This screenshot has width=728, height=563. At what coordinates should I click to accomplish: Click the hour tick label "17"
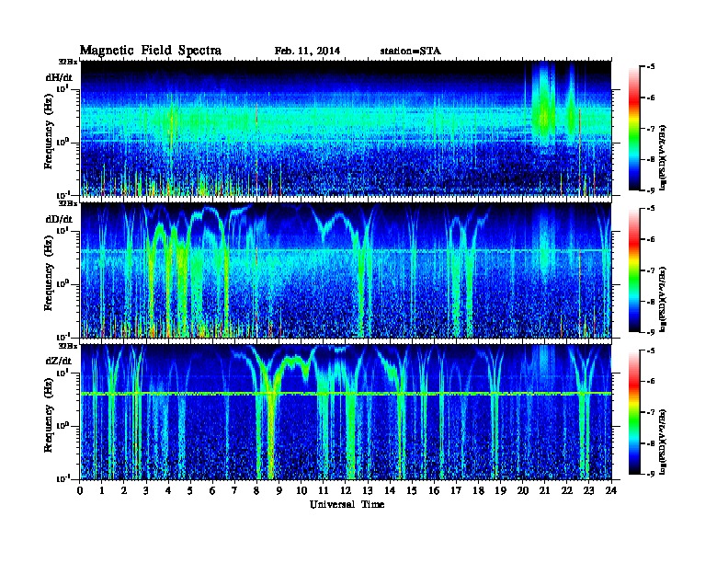(457, 490)
